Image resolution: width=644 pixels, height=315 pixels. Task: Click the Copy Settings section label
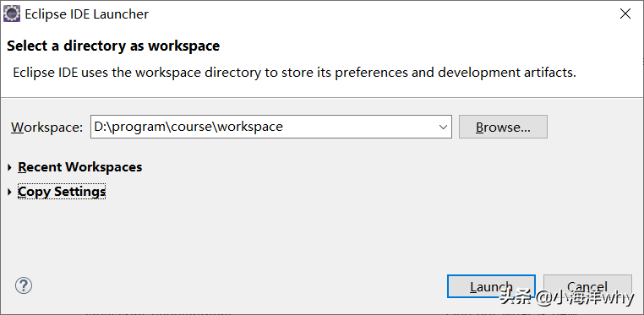tap(62, 192)
